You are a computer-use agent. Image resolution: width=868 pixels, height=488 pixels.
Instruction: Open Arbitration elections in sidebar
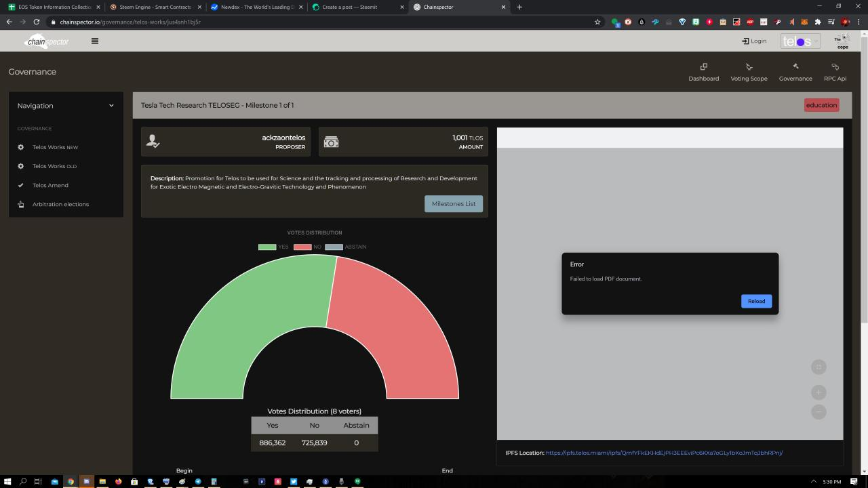[60, 204]
